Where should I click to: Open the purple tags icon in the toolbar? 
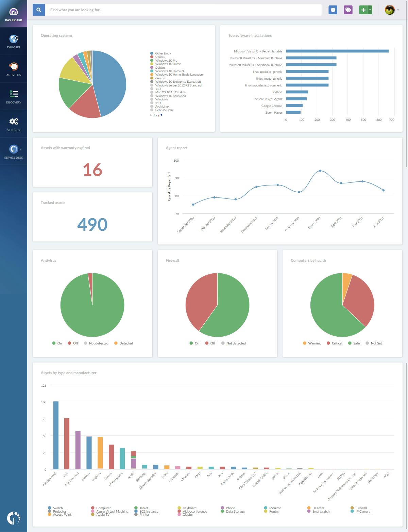coord(348,10)
